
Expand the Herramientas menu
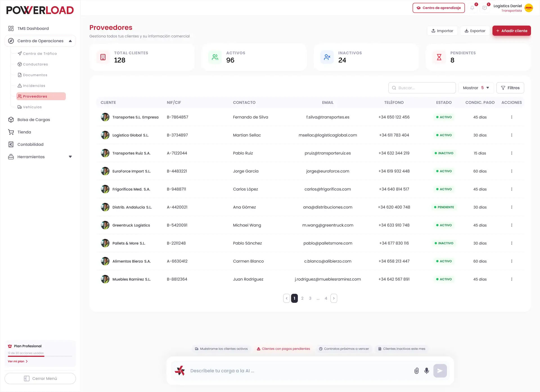pos(70,157)
